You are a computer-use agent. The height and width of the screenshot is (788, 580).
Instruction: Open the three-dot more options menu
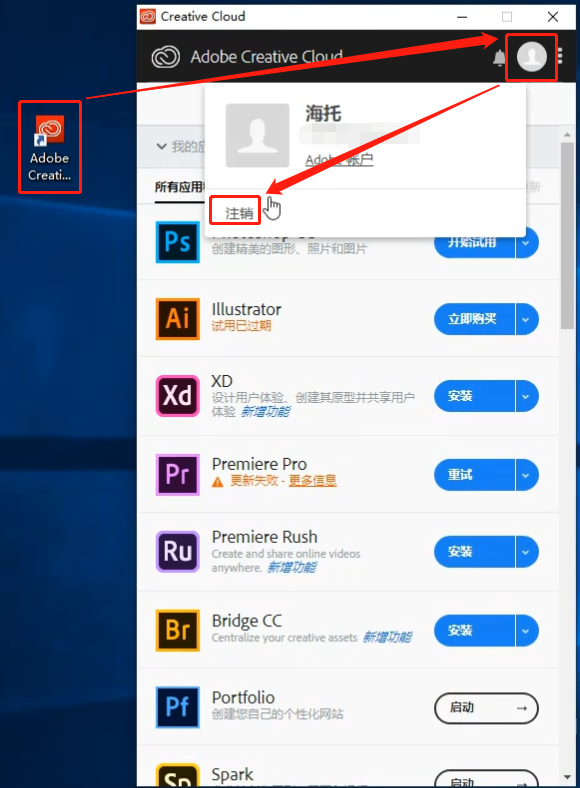tap(560, 56)
